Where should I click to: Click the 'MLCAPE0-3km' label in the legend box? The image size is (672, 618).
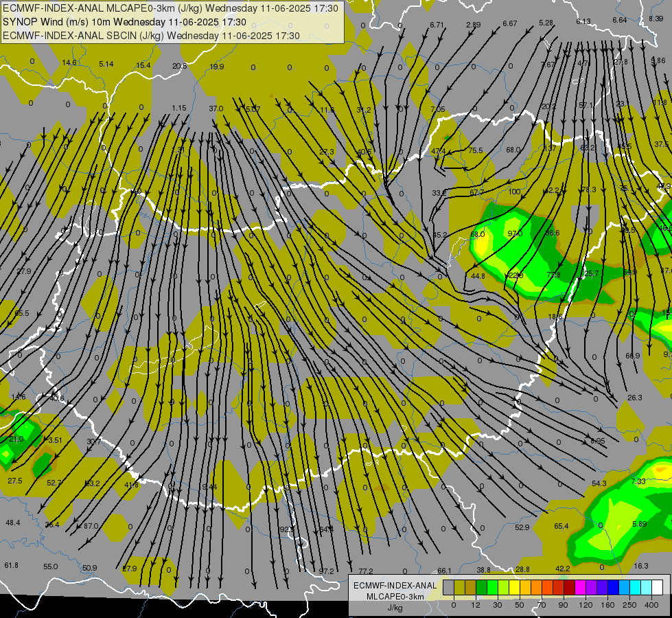(x=395, y=597)
